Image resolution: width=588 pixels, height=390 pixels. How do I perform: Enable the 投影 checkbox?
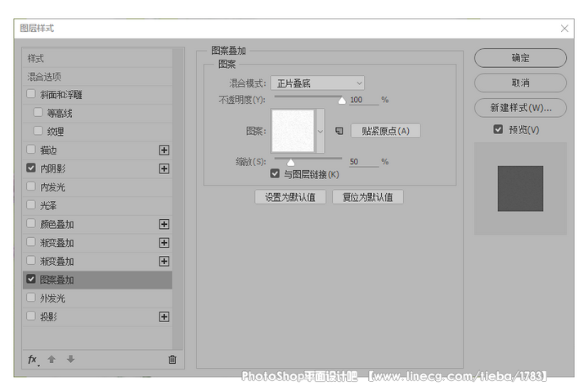[x=31, y=316]
